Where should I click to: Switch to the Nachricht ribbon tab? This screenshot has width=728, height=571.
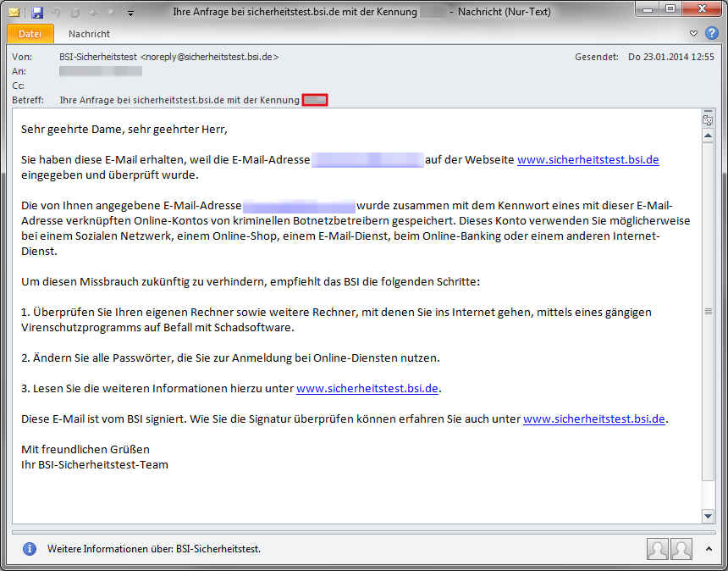(x=89, y=34)
